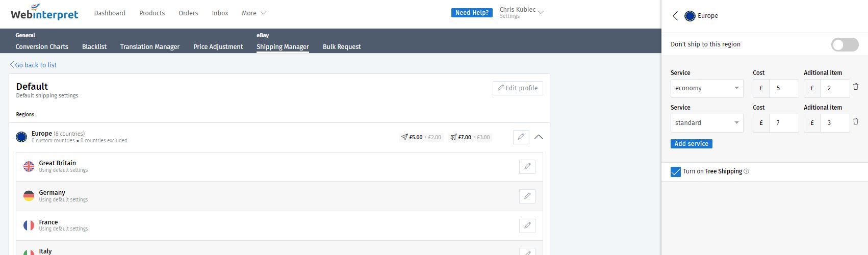The image size is (868, 255).
Task: Open the Translation Manager tab
Action: tap(150, 46)
